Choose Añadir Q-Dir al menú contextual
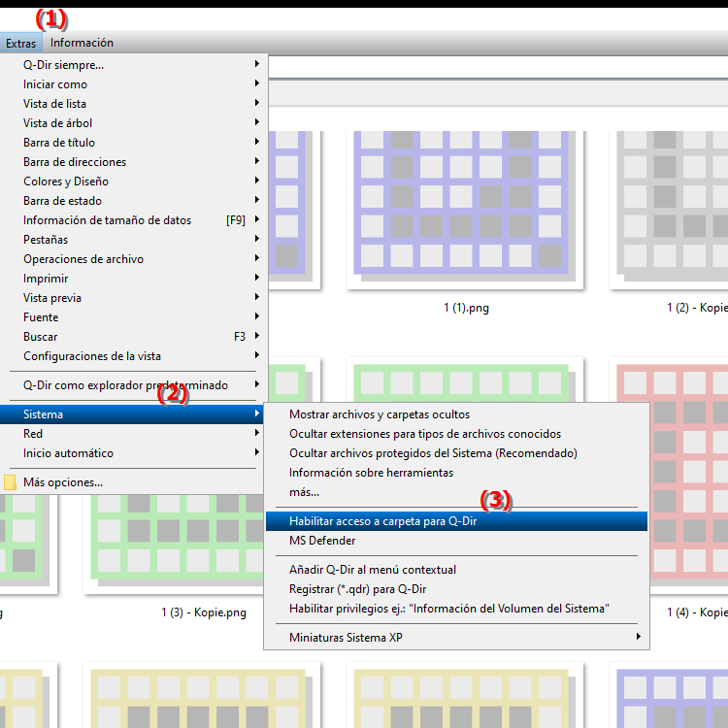This screenshot has width=728, height=728. click(456, 570)
